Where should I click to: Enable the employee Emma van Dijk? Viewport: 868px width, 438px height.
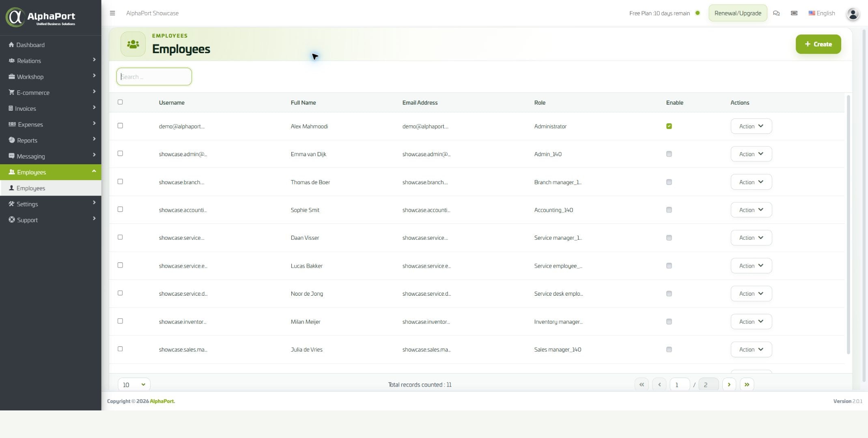click(x=669, y=154)
